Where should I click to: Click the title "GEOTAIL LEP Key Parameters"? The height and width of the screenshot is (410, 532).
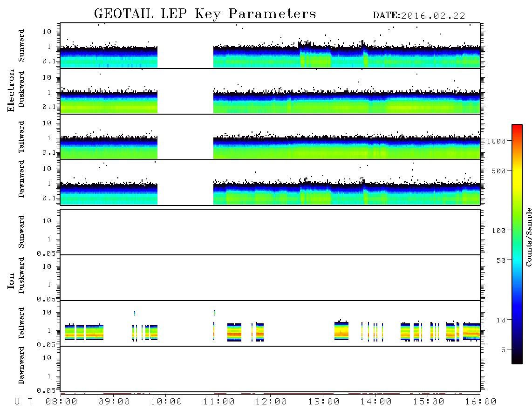205,14
